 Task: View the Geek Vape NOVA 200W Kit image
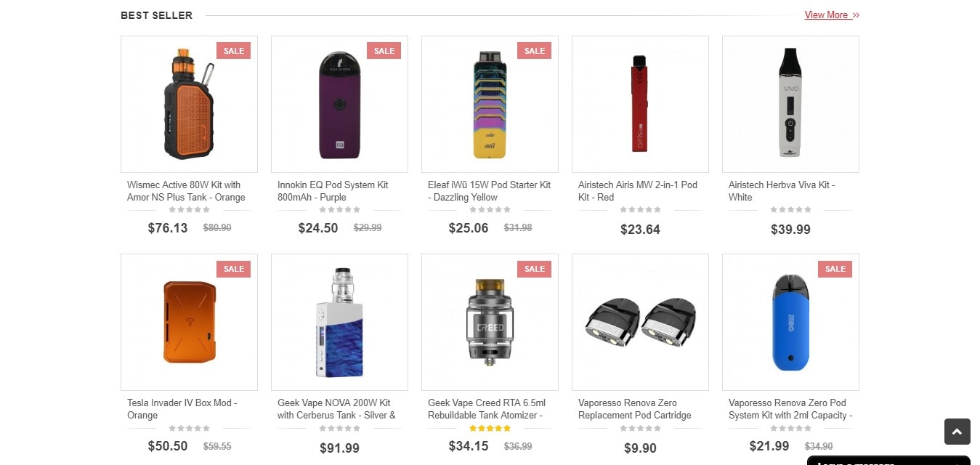point(339,322)
